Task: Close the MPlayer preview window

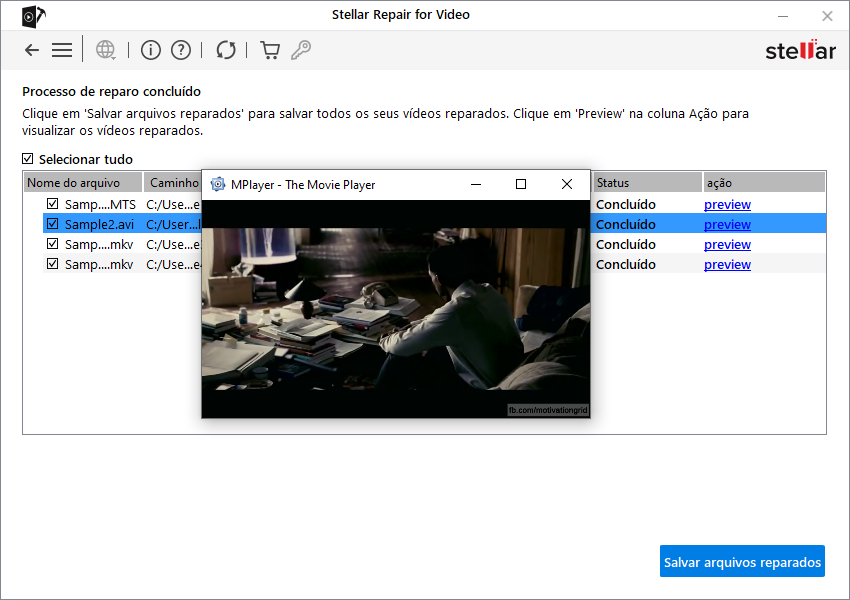Action: [567, 184]
